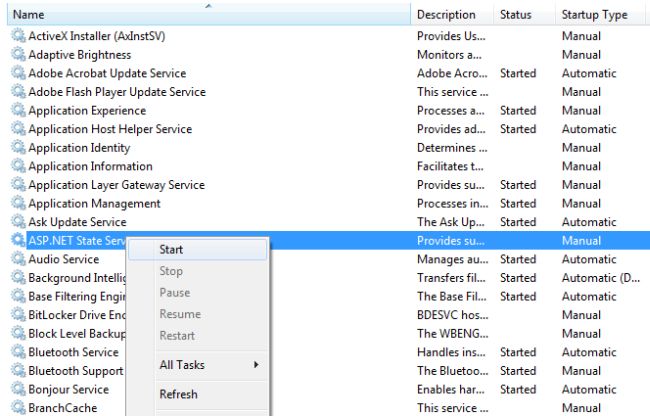
Task: Choose Start from the context menu
Action: [x=171, y=250]
